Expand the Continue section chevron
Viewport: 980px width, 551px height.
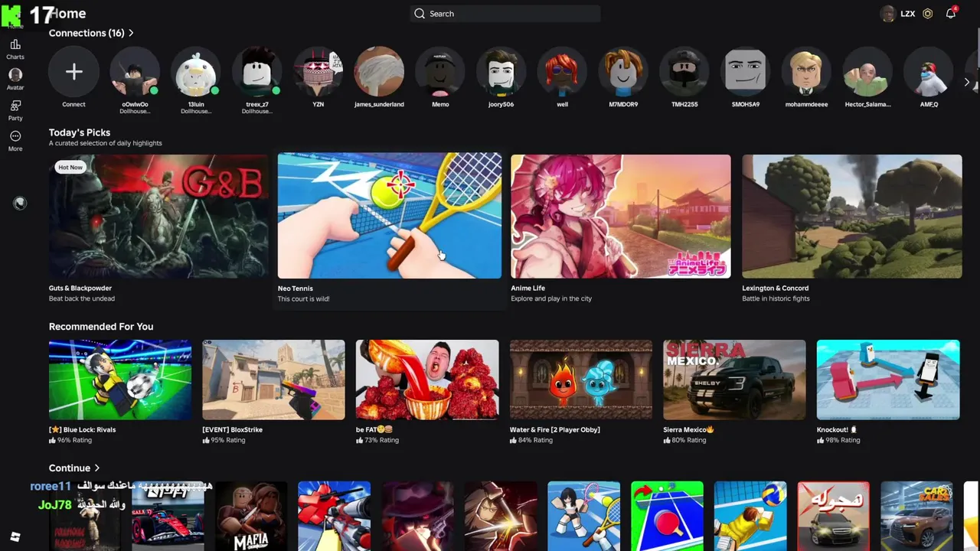click(x=97, y=468)
